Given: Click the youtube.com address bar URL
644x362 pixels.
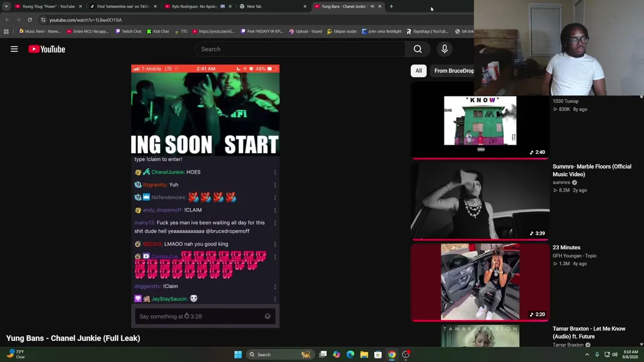Looking at the screenshot, I should coord(86,20).
